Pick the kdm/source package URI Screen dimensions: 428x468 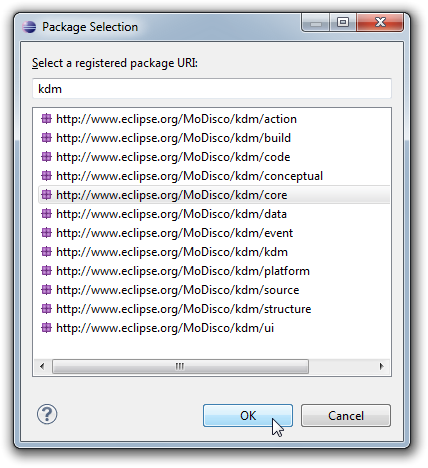177,290
